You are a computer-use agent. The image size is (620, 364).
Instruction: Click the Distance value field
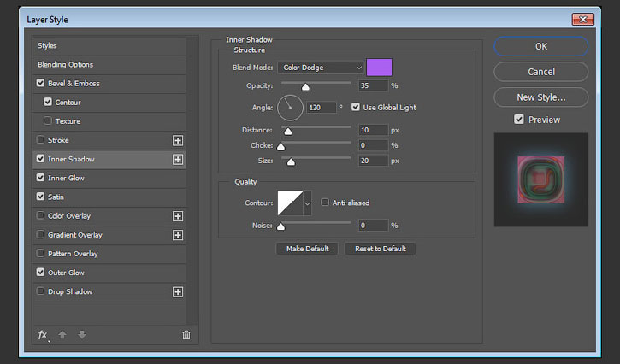pyautogui.click(x=373, y=130)
